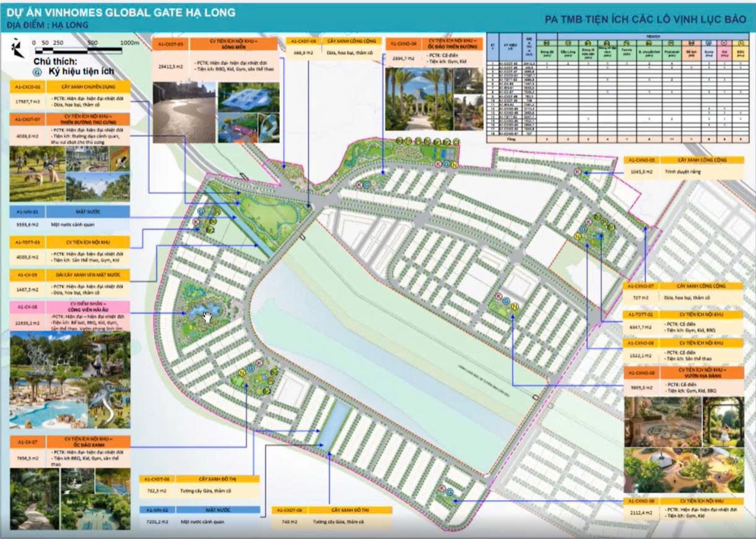Click the A1-MN-02 lot code
Image resolution: width=756 pixels, height=539 pixels.
coord(158,510)
